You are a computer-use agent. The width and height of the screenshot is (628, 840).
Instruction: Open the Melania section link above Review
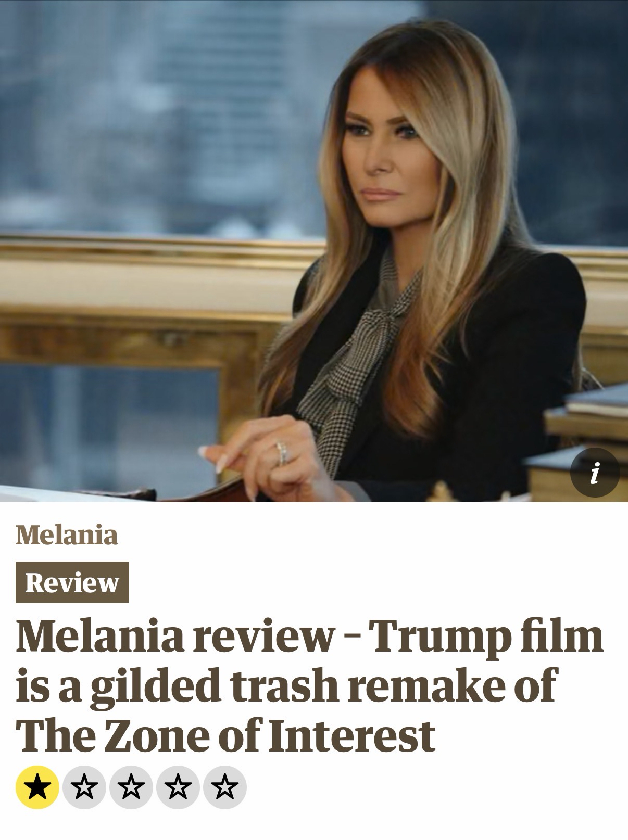[x=67, y=534]
